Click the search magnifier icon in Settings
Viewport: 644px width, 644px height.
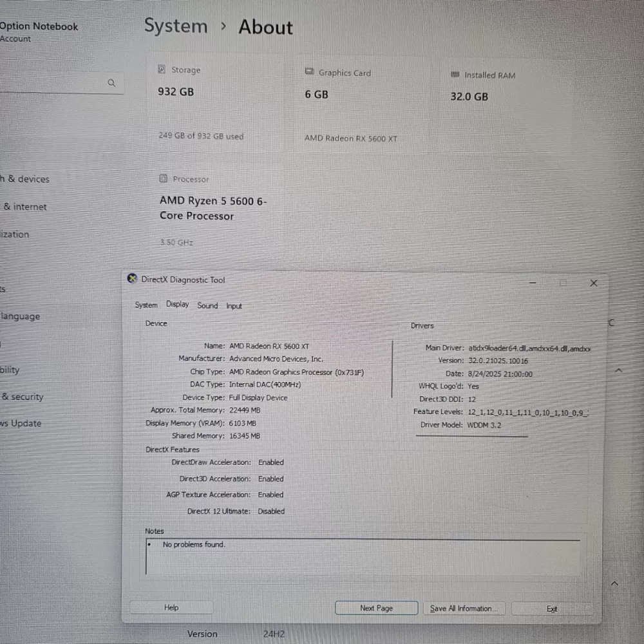point(111,83)
